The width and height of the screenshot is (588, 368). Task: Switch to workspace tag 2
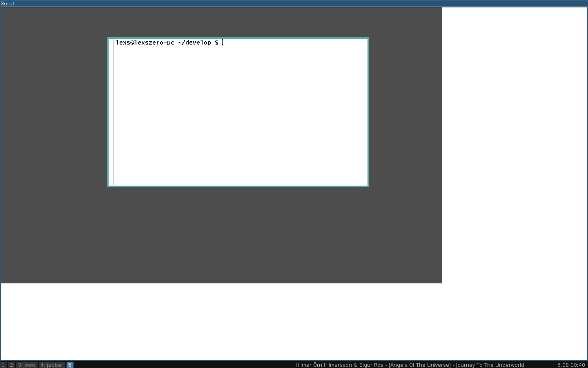(11, 365)
